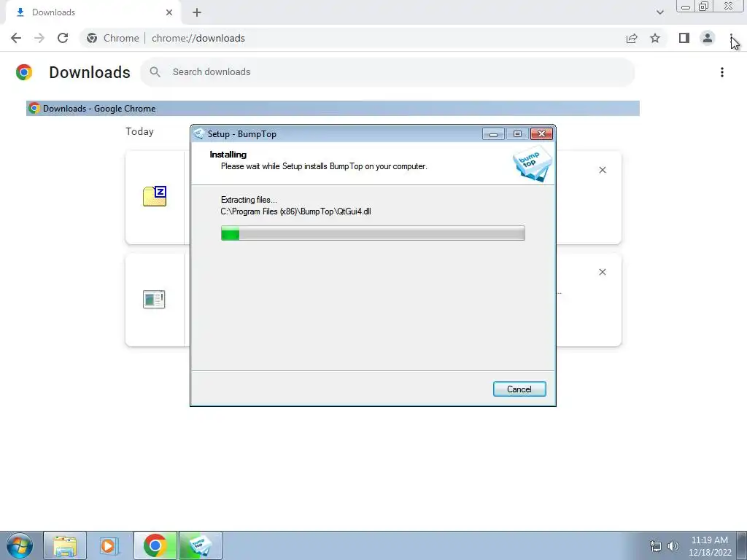Select the Downloads browser tab
The height and width of the screenshot is (560, 747).
point(93,12)
